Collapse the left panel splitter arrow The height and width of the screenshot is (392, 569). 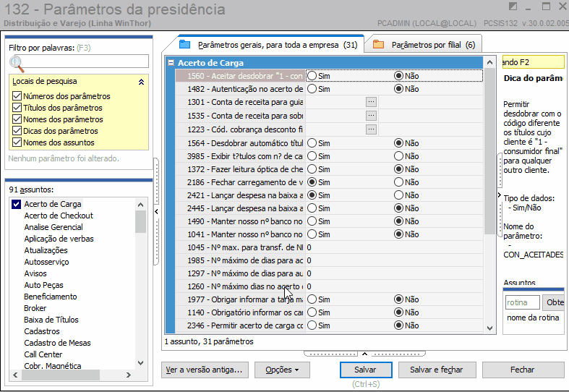click(x=156, y=211)
